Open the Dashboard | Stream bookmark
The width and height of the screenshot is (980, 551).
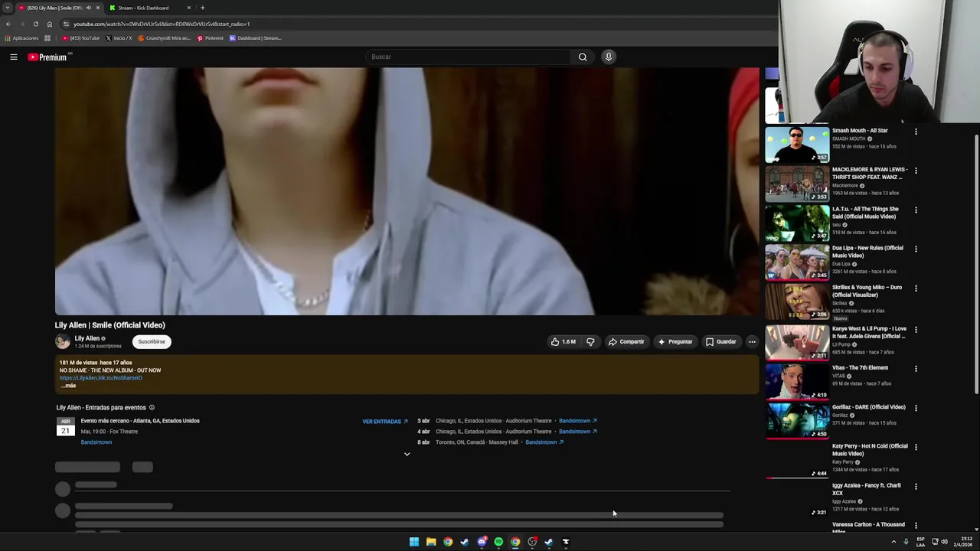(255, 38)
